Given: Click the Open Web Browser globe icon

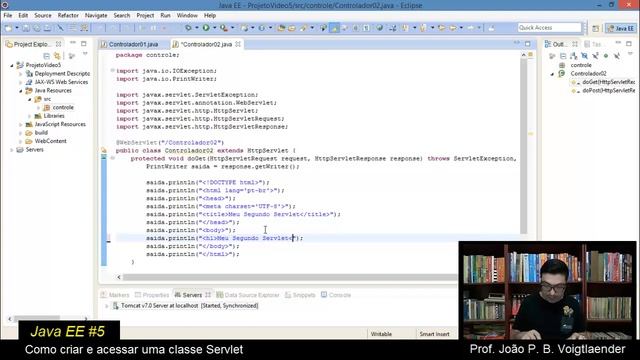Looking at the screenshot, I should point(380,28).
